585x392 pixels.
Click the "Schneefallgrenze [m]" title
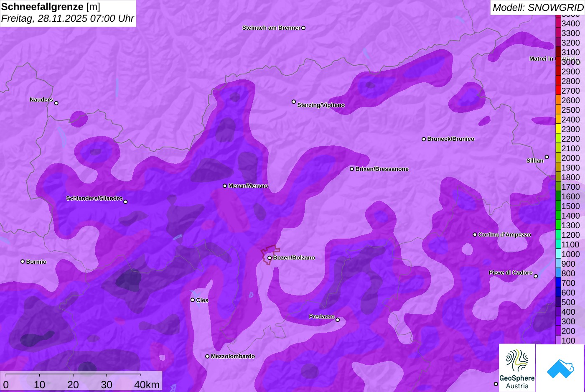click(x=51, y=7)
